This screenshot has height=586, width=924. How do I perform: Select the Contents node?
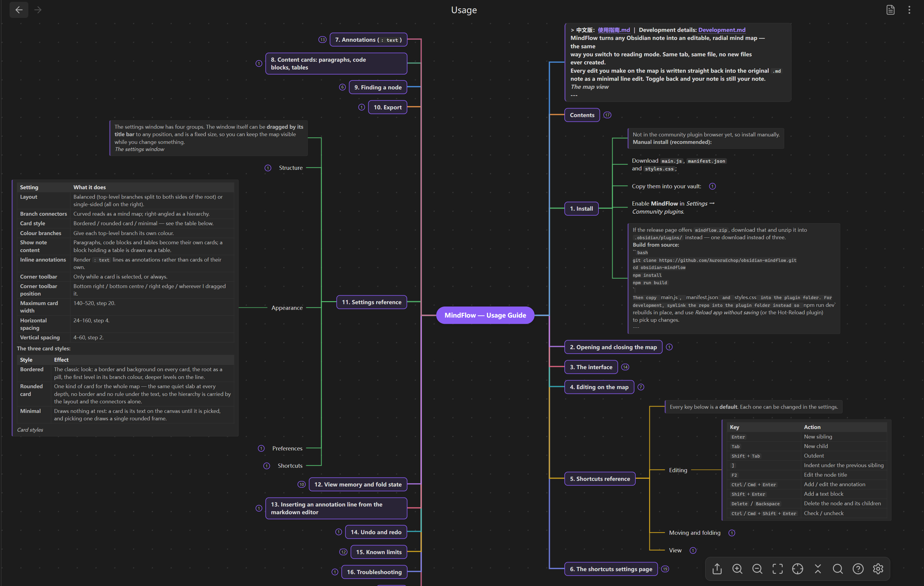pyautogui.click(x=582, y=115)
